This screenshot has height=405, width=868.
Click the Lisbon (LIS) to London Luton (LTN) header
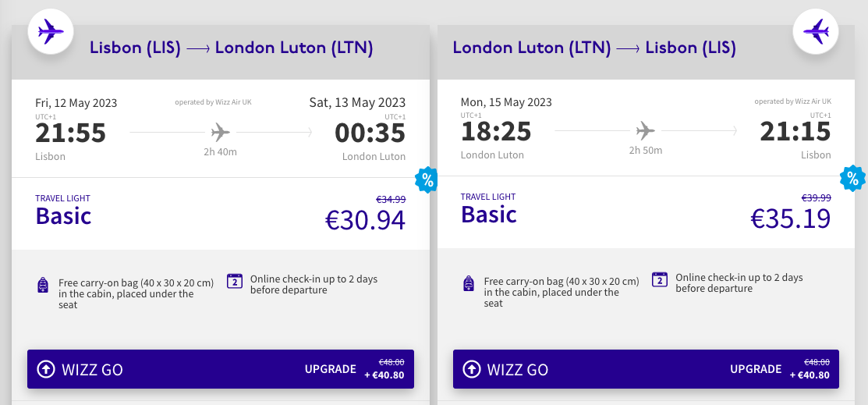[232, 48]
